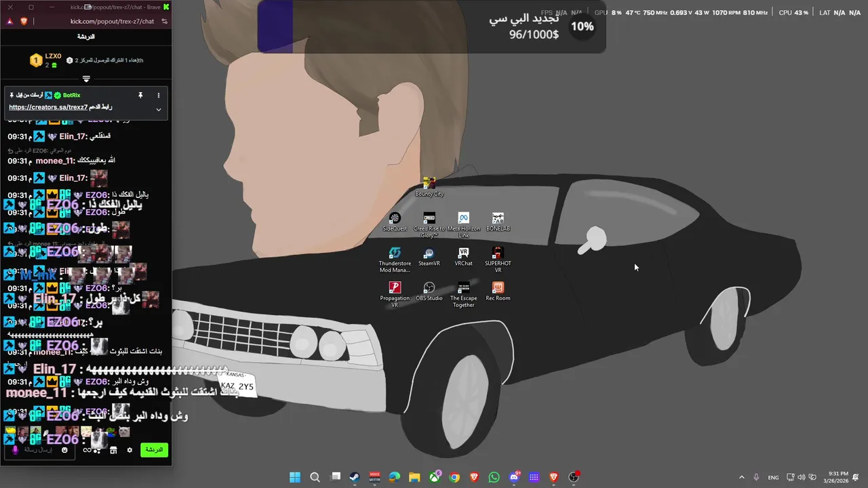Open Brave Shields lion icon in address bar
The height and width of the screenshot is (488, 868).
(24, 21)
